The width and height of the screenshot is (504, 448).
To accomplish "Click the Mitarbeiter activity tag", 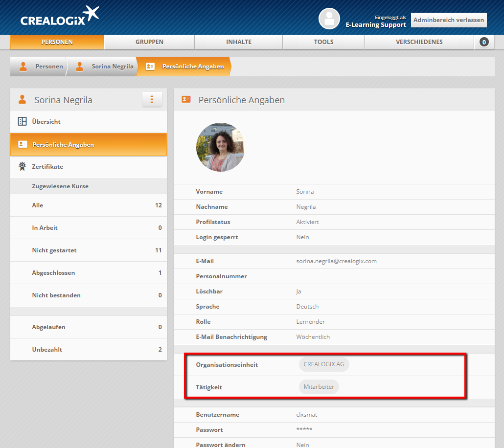I will (x=319, y=387).
